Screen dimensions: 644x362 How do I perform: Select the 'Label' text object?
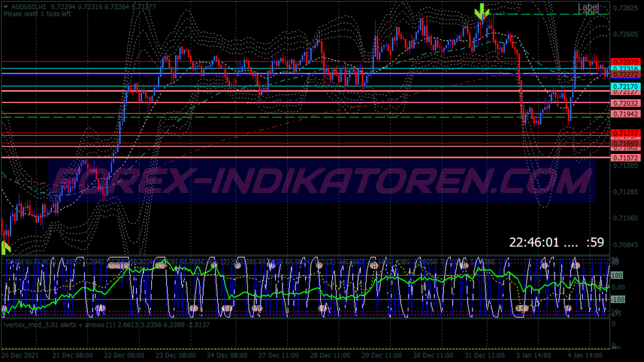tap(588, 8)
